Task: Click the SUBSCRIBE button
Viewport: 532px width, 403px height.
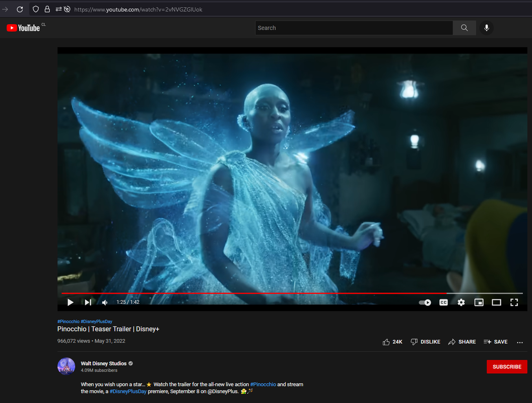Action: click(507, 367)
